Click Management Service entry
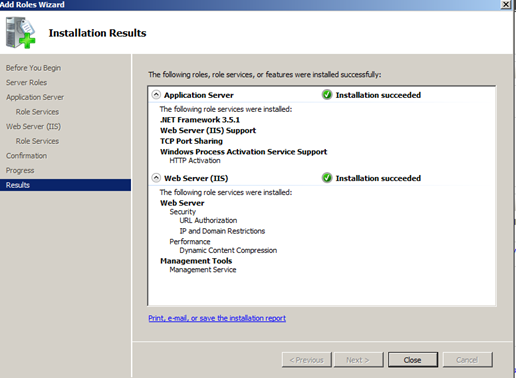The height and width of the screenshot is (378, 516). coord(203,270)
